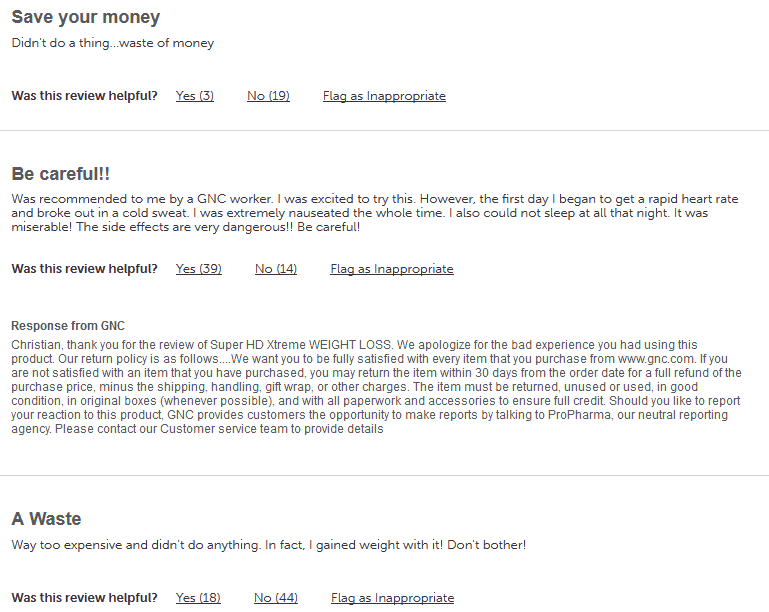Click helpful question label under A Waste review
The image size is (769, 612).
pos(84,598)
